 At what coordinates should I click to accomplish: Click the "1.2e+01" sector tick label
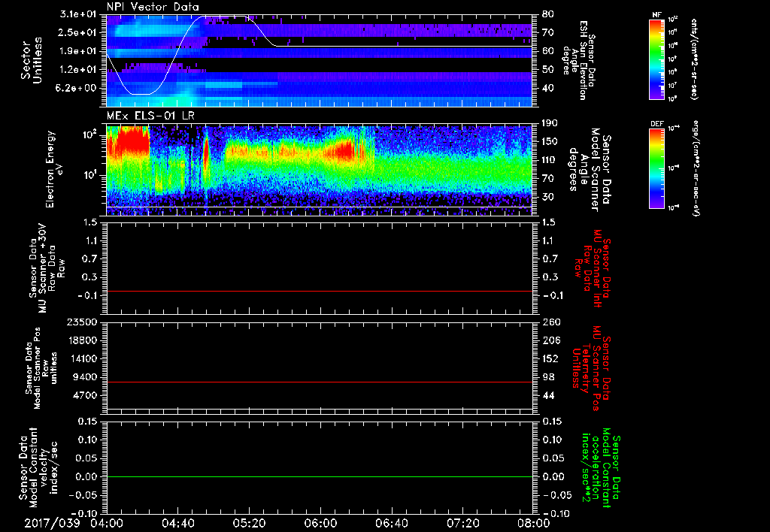click(78, 70)
